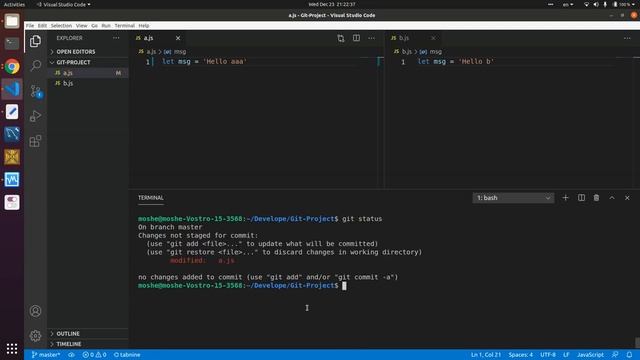Open the Manage gear settings icon
640x360 pixels.
(36, 336)
